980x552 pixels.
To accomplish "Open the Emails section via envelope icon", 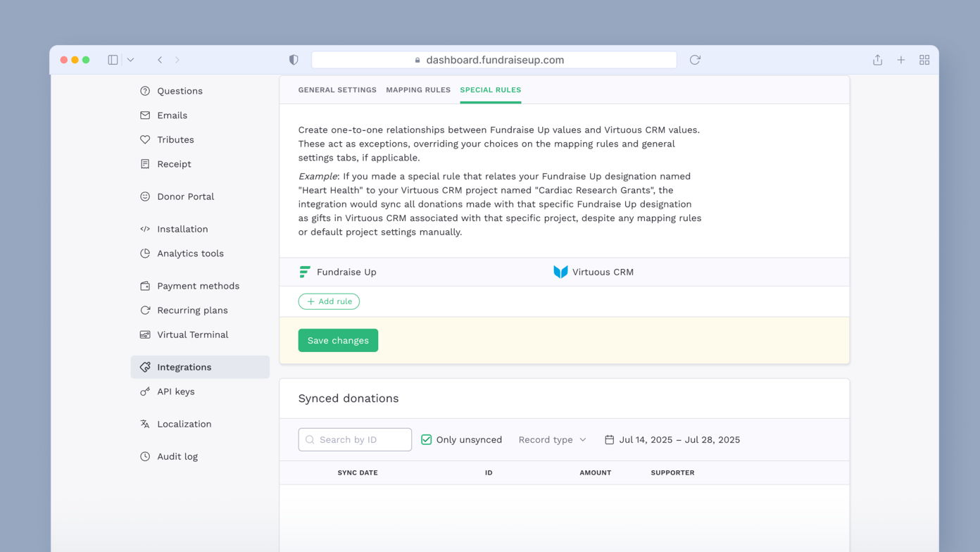I will 145,115.
